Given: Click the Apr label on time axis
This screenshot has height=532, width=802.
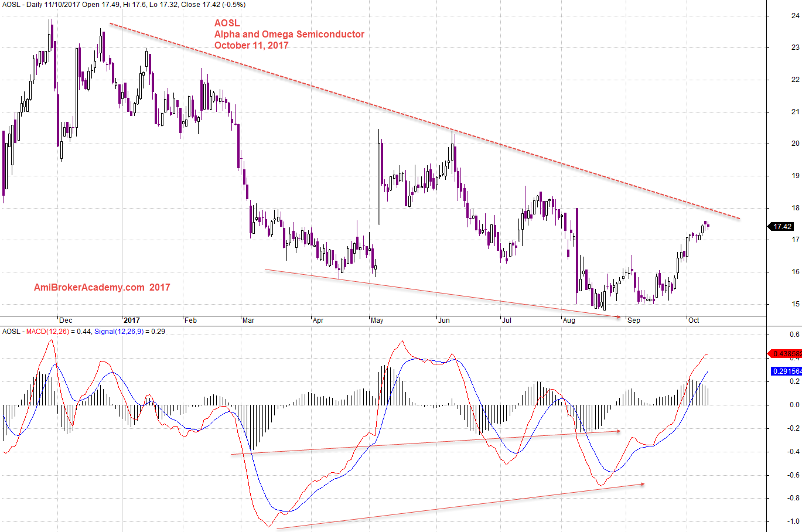Looking at the screenshot, I should point(318,320).
